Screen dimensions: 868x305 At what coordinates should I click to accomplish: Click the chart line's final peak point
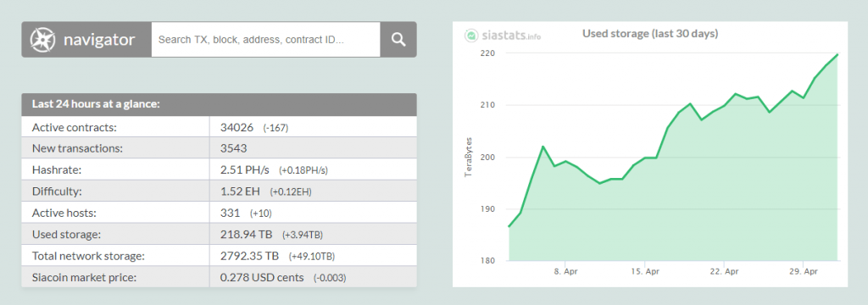point(837,54)
